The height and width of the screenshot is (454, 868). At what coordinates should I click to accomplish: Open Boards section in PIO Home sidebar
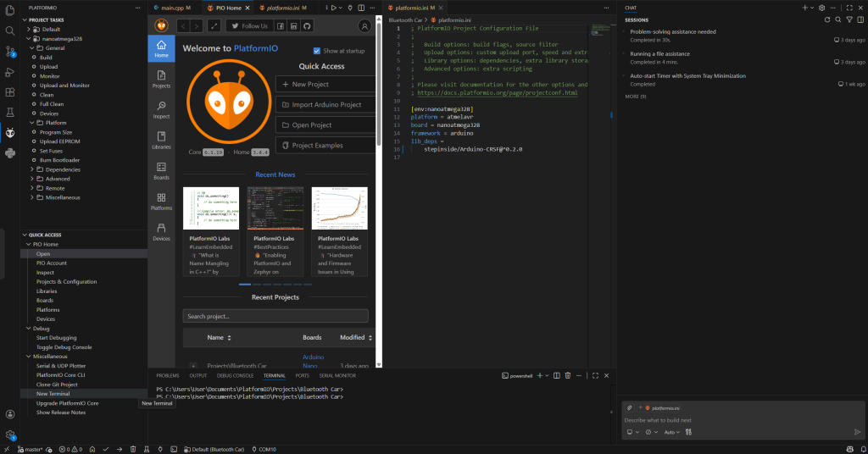click(x=161, y=170)
